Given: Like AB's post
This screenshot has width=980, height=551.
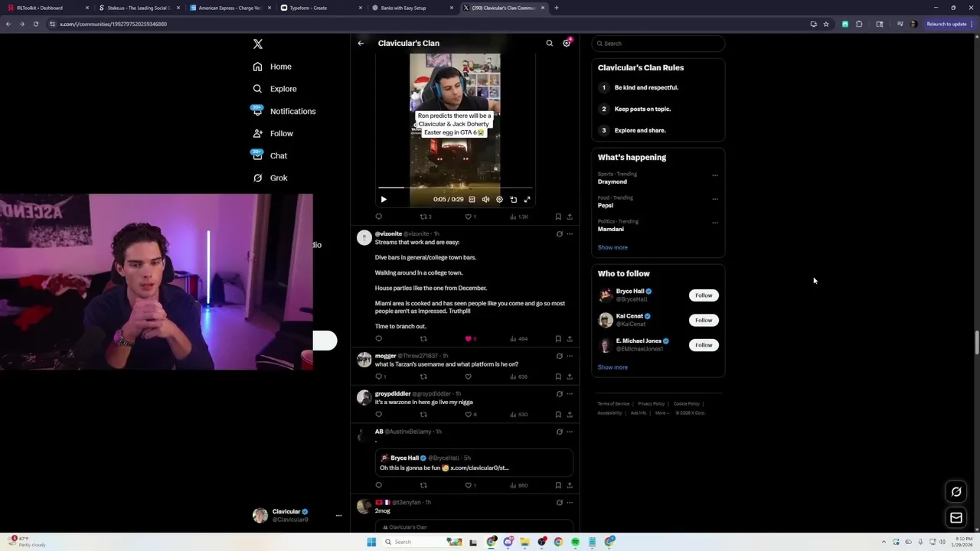Looking at the screenshot, I should click(x=470, y=485).
